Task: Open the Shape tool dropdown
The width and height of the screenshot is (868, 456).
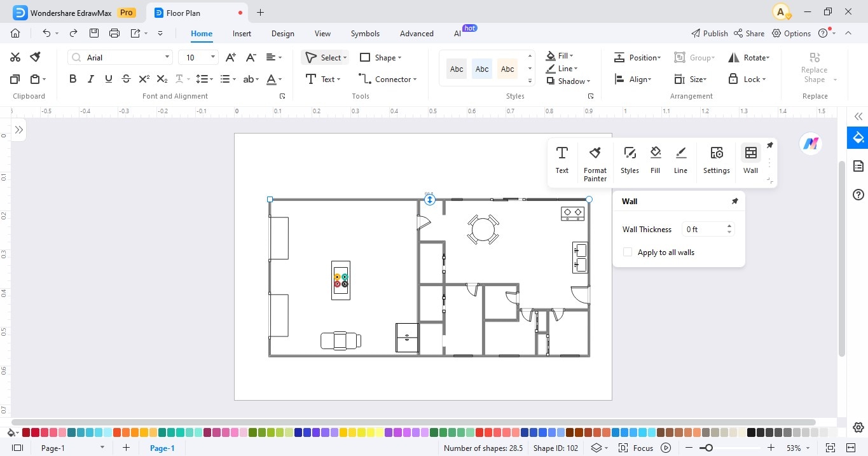Action: click(399, 58)
